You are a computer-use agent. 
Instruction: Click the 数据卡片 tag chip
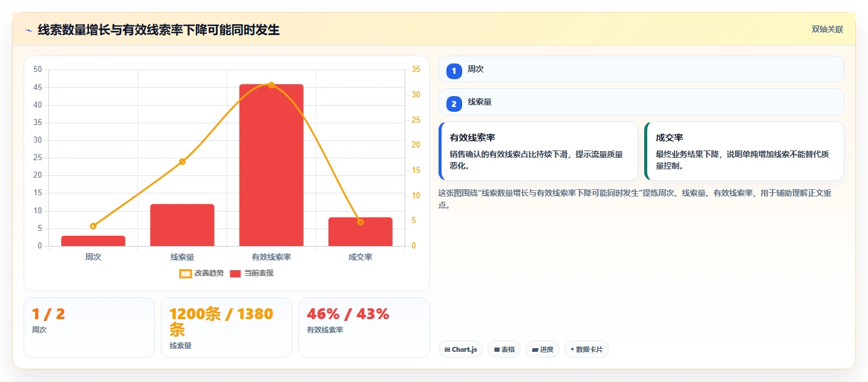(x=586, y=349)
